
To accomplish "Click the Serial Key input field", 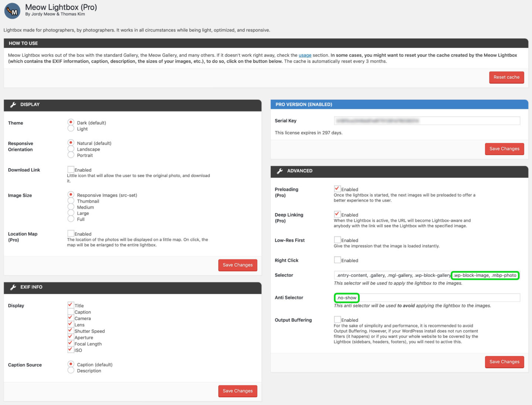I will pyautogui.click(x=427, y=121).
